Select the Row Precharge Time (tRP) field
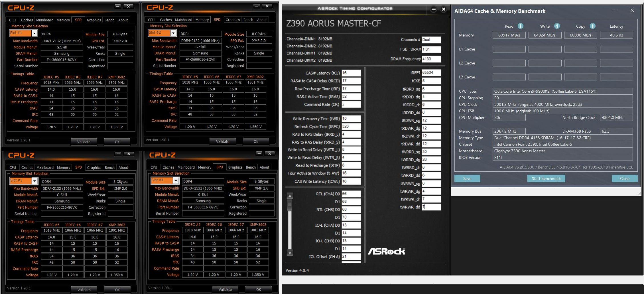 click(x=351, y=89)
